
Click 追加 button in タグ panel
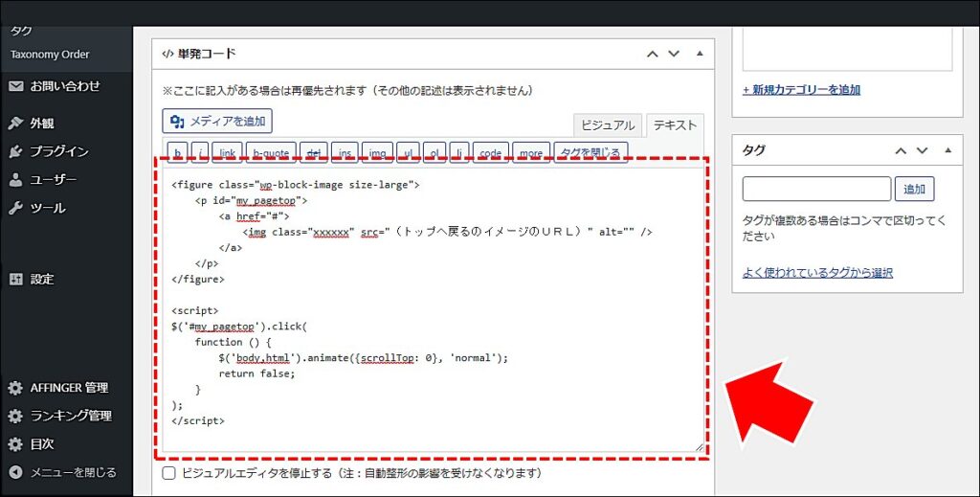[x=914, y=189]
